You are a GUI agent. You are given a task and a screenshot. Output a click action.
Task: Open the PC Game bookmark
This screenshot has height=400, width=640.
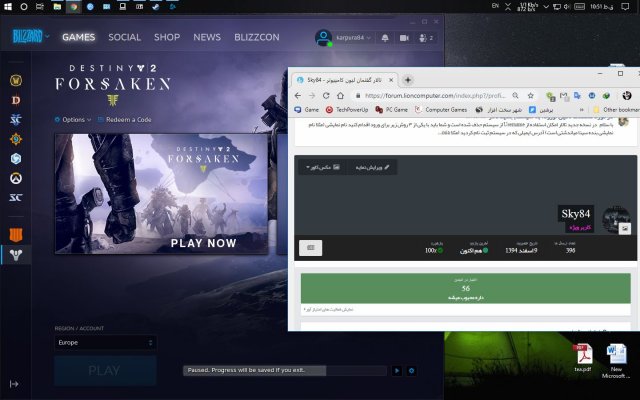point(391,110)
